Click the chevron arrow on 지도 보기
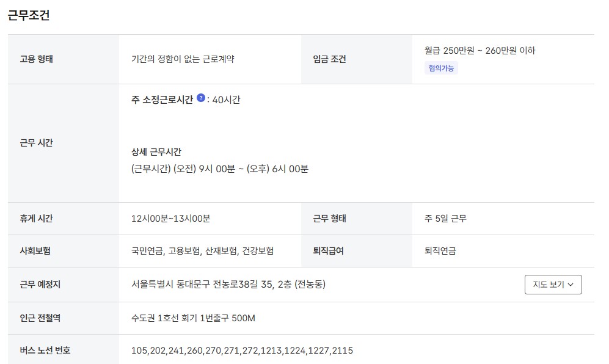The image size is (609, 364). [x=571, y=285]
